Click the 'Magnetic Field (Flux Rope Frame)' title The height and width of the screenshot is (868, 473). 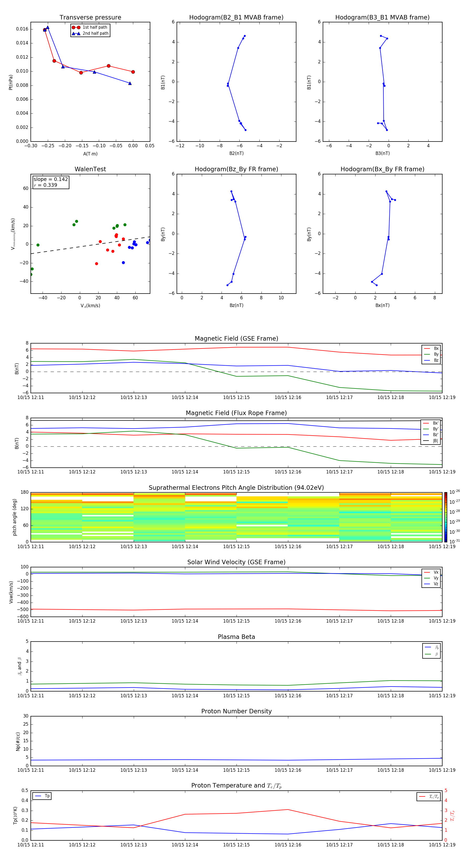(236, 413)
